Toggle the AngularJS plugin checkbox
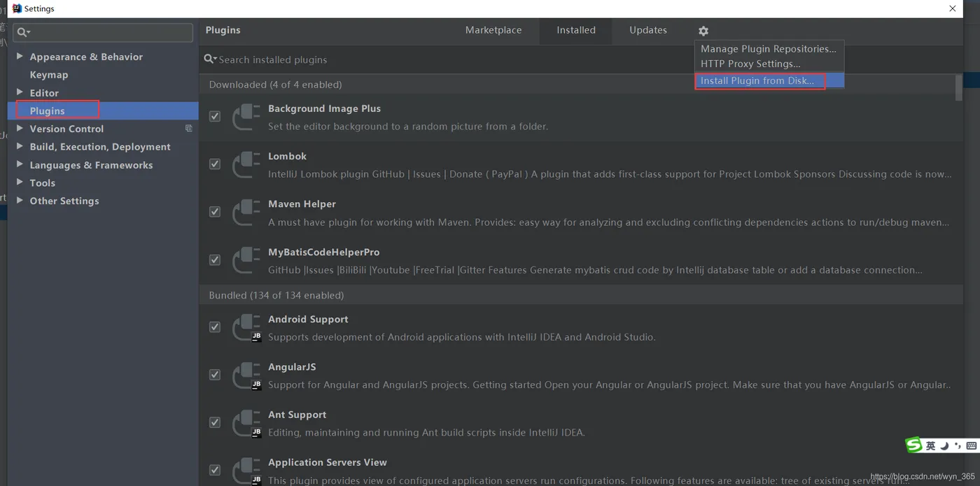Screen dimensions: 980x486 (x=215, y=375)
